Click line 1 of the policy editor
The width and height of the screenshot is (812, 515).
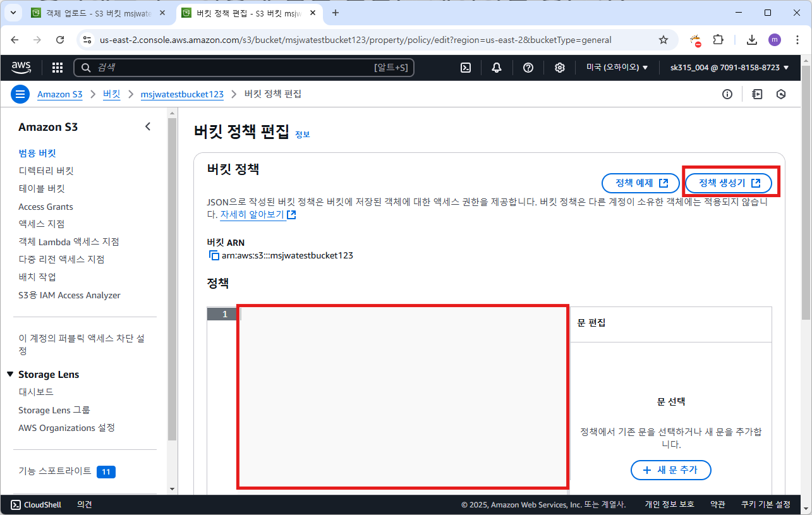pyautogui.click(x=404, y=315)
